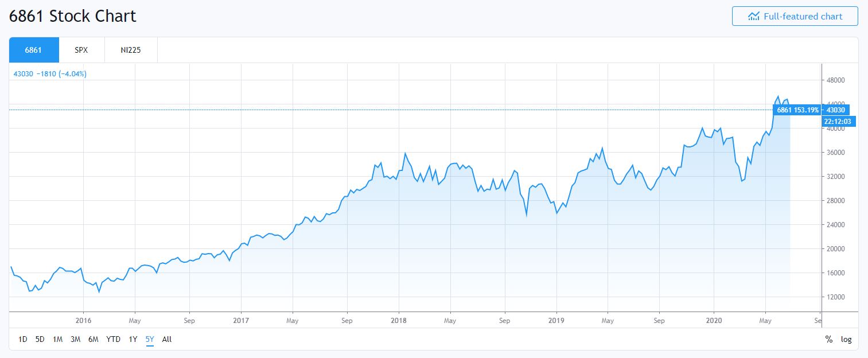Open the Full-featured chart button
The width and height of the screenshot is (868, 358).
[795, 16]
